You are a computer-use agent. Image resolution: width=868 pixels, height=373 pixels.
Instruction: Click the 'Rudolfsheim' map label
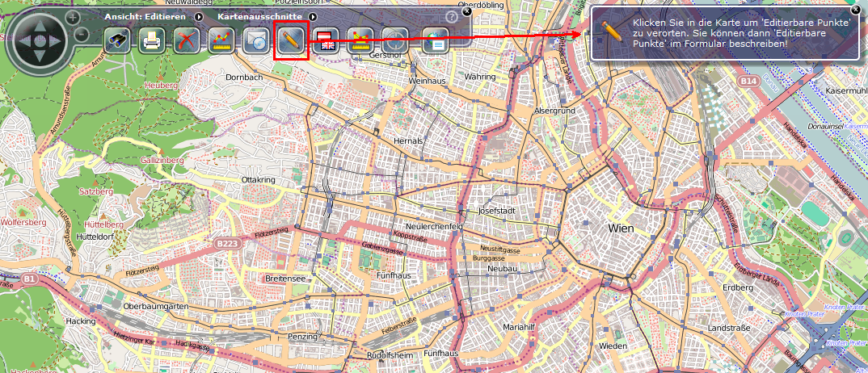(x=390, y=355)
